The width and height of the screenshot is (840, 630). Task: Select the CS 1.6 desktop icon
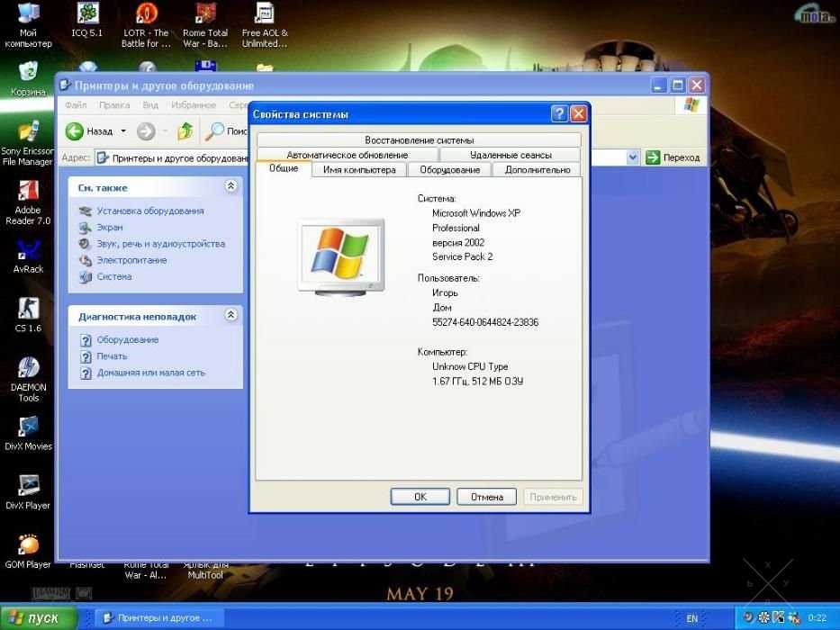pos(28,315)
